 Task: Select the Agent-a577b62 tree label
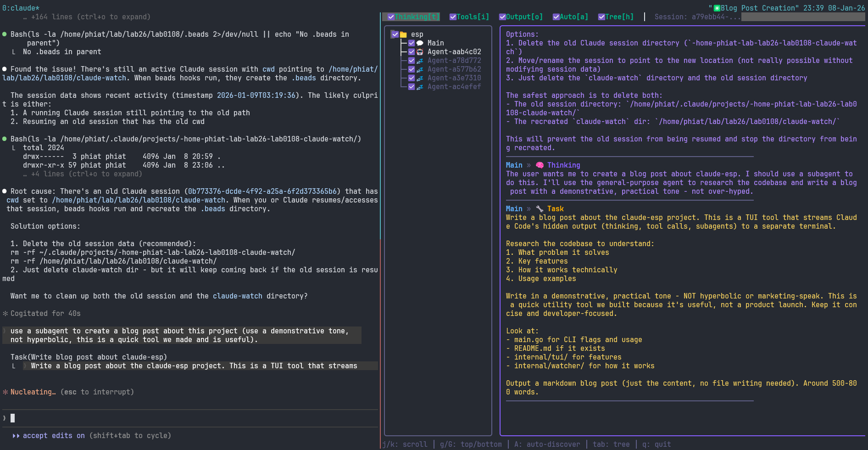click(x=454, y=69)
